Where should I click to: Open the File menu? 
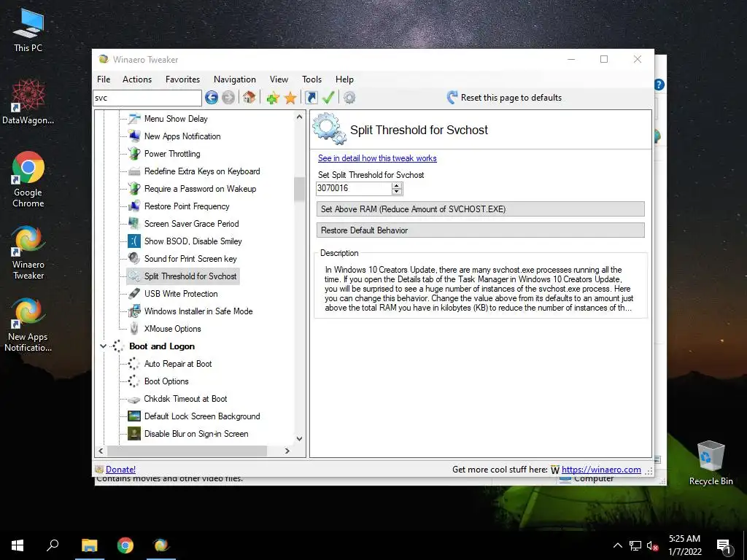104,79
